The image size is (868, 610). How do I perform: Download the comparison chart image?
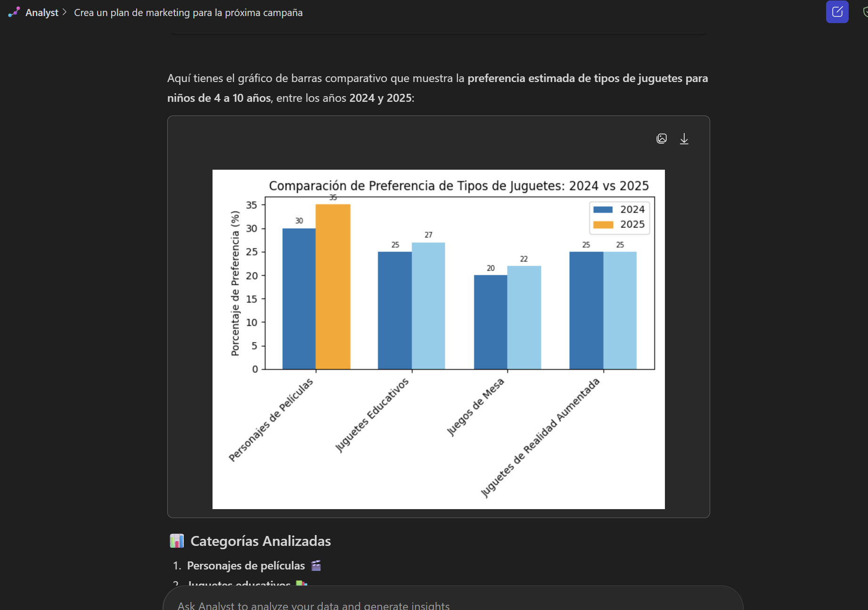pos(684,138)
